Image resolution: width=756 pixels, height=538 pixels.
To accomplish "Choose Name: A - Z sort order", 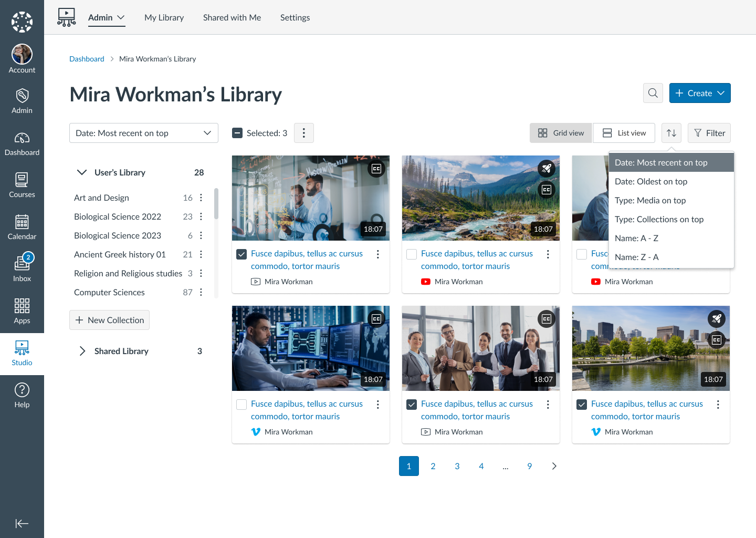I will [636, 238].
